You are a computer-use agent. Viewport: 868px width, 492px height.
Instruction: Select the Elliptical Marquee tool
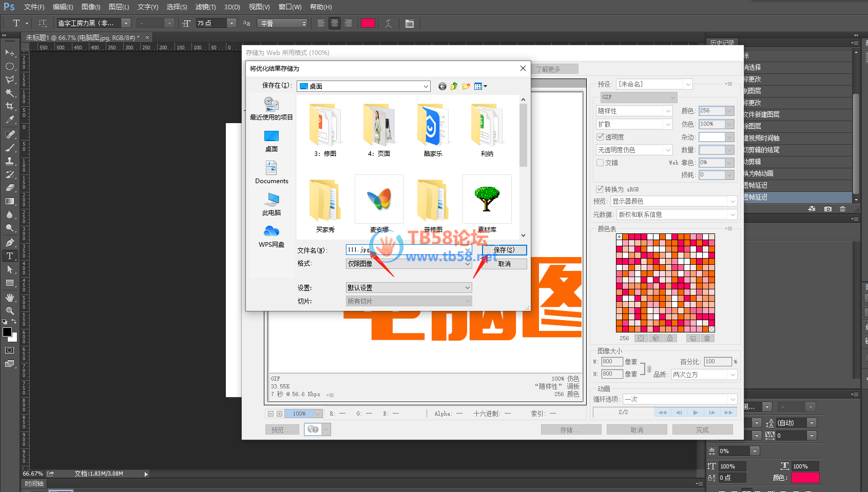(x=10, y=66)
